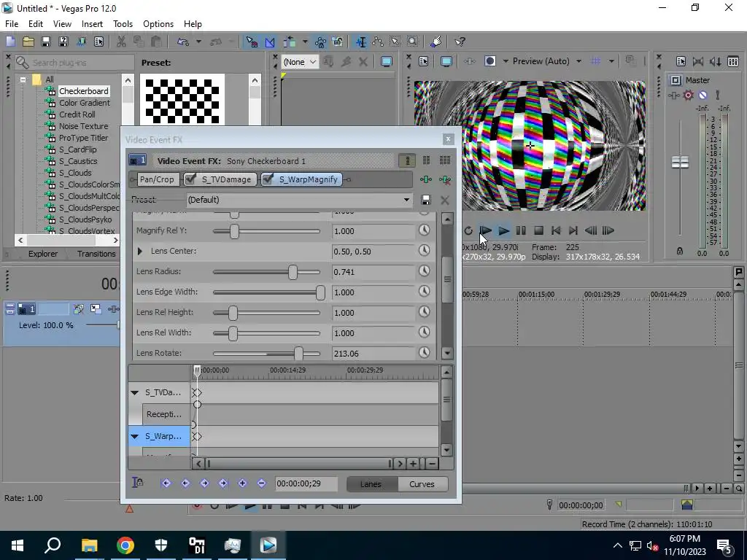Open the Preview (Auto) quality dropdown
The image size is (747, 560).
(578, 61)
